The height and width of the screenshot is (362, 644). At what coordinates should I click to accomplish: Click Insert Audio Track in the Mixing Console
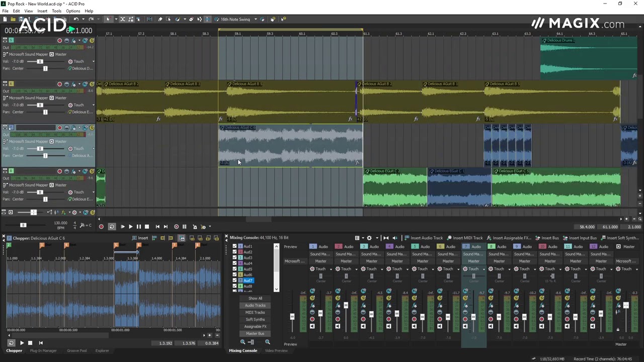pos(423,238)
